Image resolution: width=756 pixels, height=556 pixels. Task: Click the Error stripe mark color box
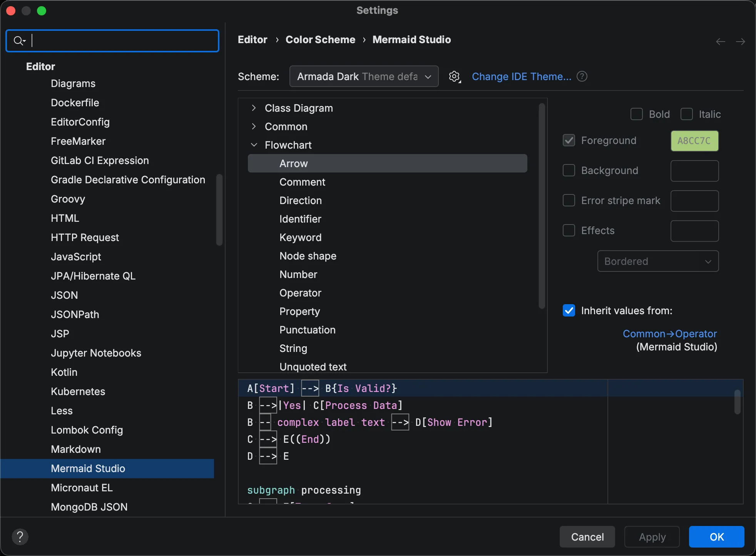694,201
